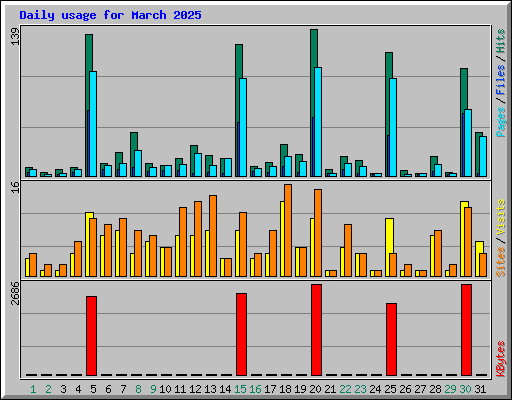
Task: Click day label 5 on x-axis
Action: tap(93, 389)
